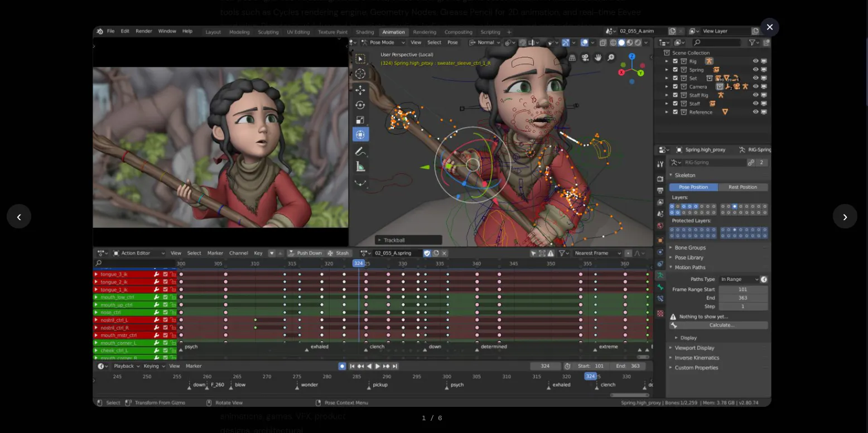Select the Scale tool in the viewport toolbar
Screen dimensions: 868x433
coord(360,120)
